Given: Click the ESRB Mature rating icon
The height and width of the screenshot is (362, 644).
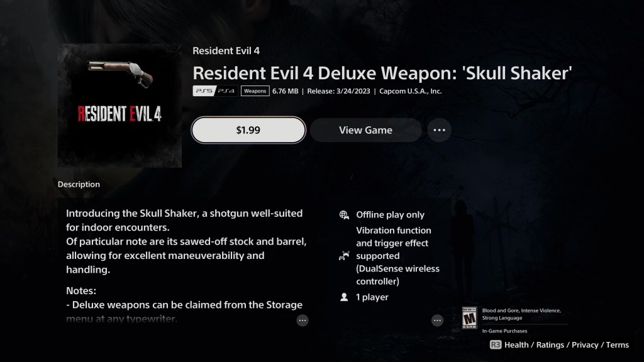Looking at the screenshot, I should tap(469, 317).
